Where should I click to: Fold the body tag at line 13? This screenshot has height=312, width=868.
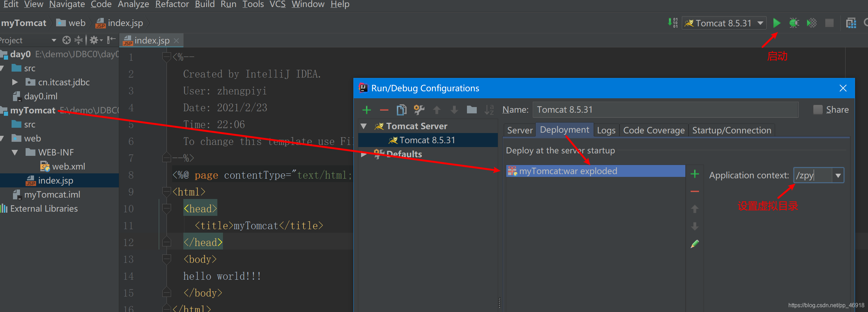(x=167, y=259)
